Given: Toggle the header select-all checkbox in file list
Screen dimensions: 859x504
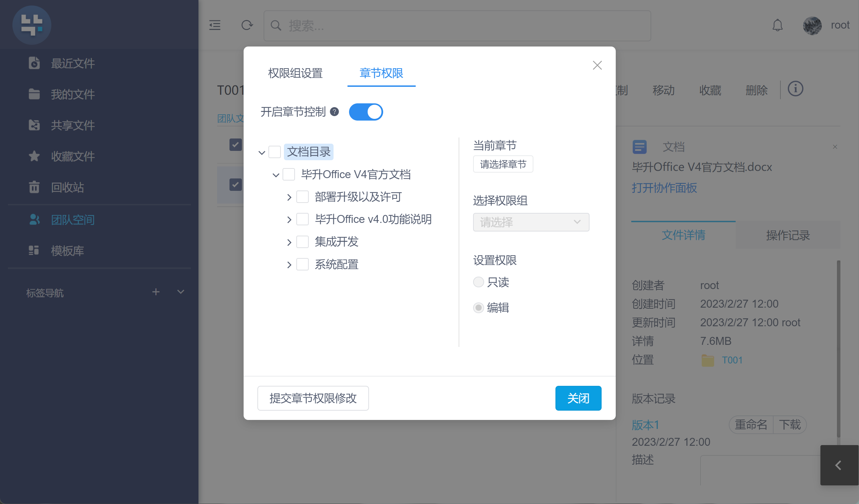Looking at the screenshot, I should (x=236, y=145).
